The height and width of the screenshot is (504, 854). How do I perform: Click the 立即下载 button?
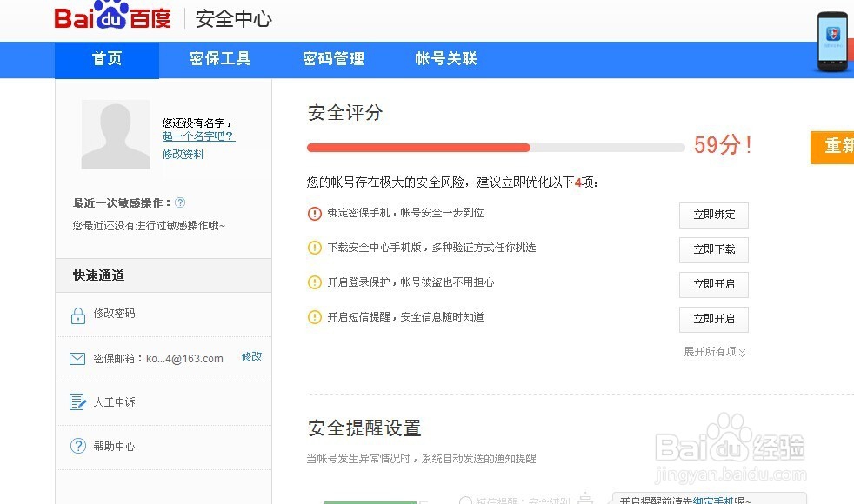[x=713, y=249]
